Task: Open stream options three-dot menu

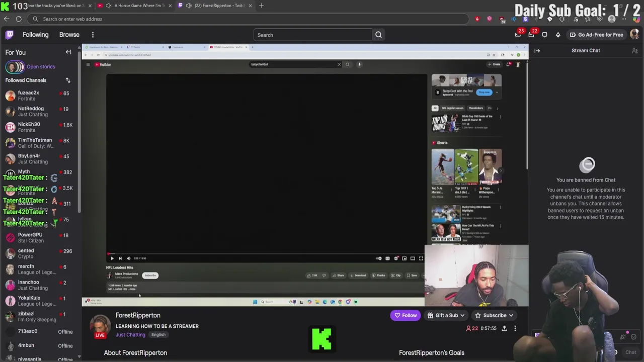Action: coord(515,328)
